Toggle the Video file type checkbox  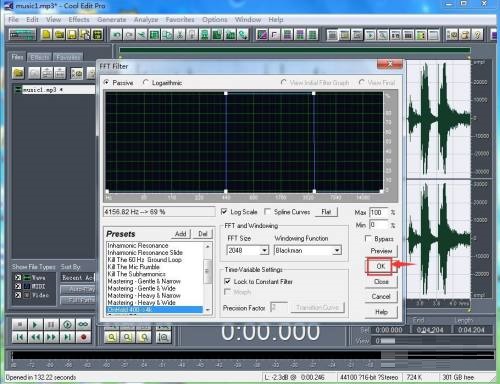click(x=18, y=295)
